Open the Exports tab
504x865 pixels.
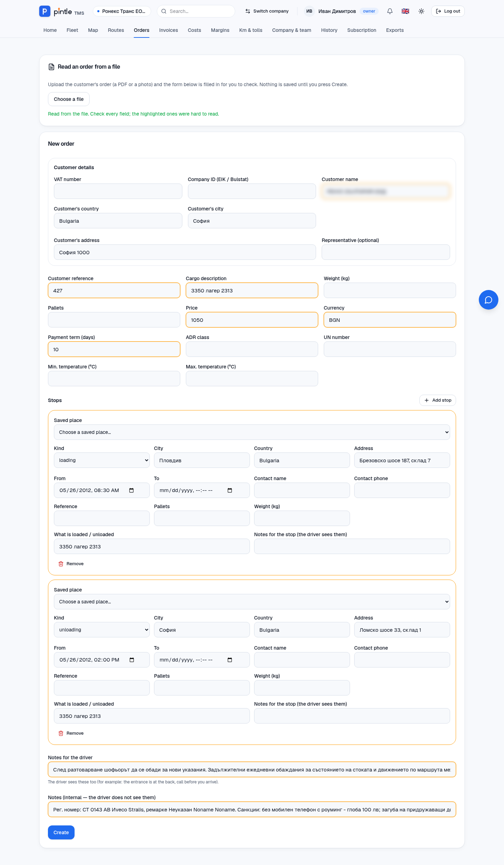click(x=395, y=30)
